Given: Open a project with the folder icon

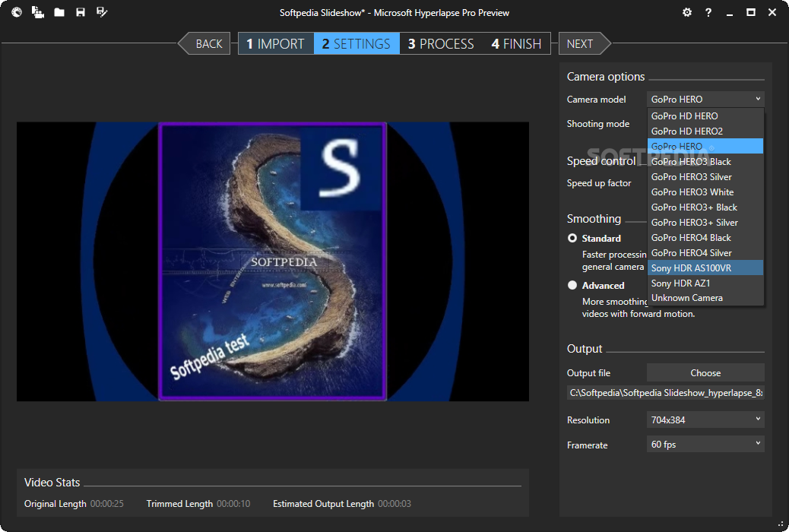Looking at the screenshot, I should click(59, 12).
